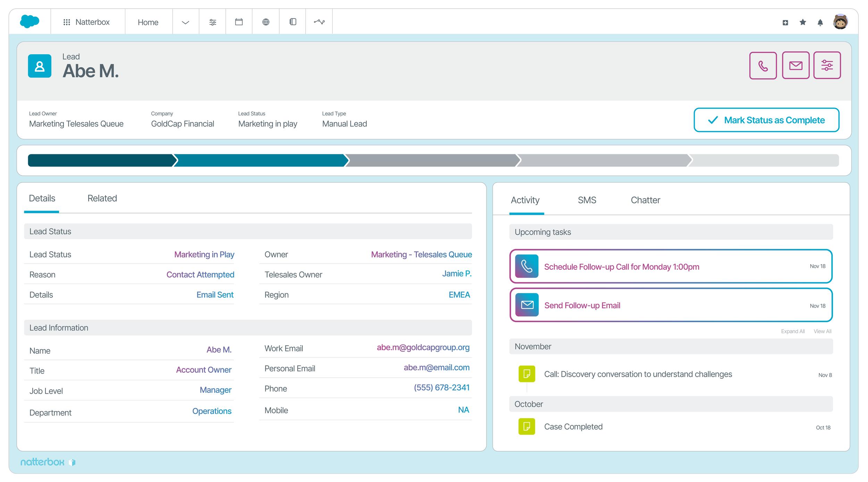Click the globe icon in top navigation
The height and width of the screenshot is (482, 868).
click(266, 22)
